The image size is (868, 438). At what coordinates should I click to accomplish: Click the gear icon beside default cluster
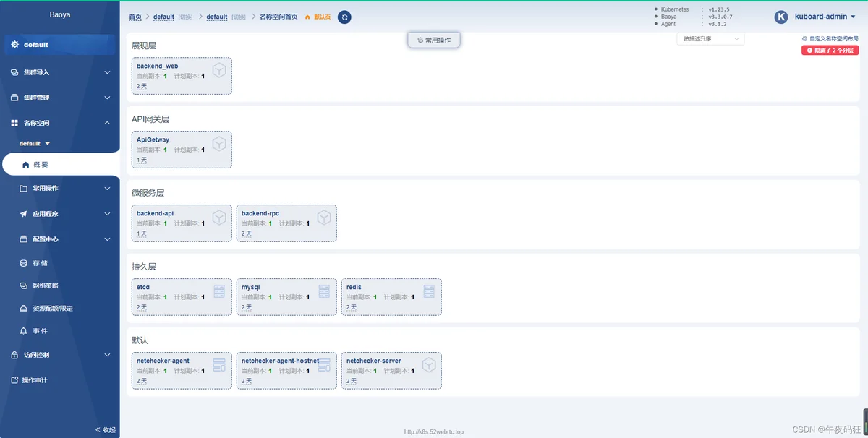[x=14, y=45]
